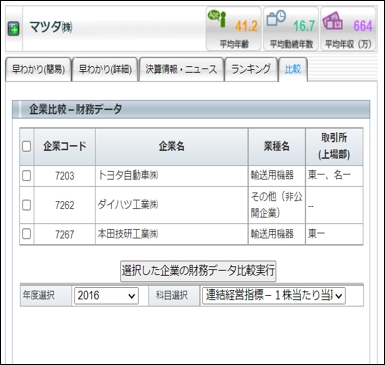
Task: Check the box for トヨタ自動車 row
Action: [x=27, y=176]
